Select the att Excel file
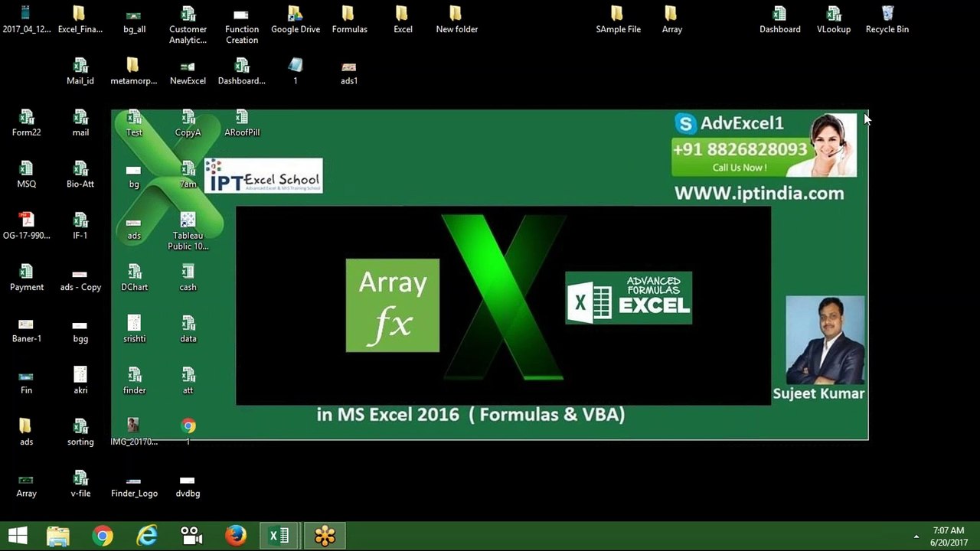 click(188, 380)
